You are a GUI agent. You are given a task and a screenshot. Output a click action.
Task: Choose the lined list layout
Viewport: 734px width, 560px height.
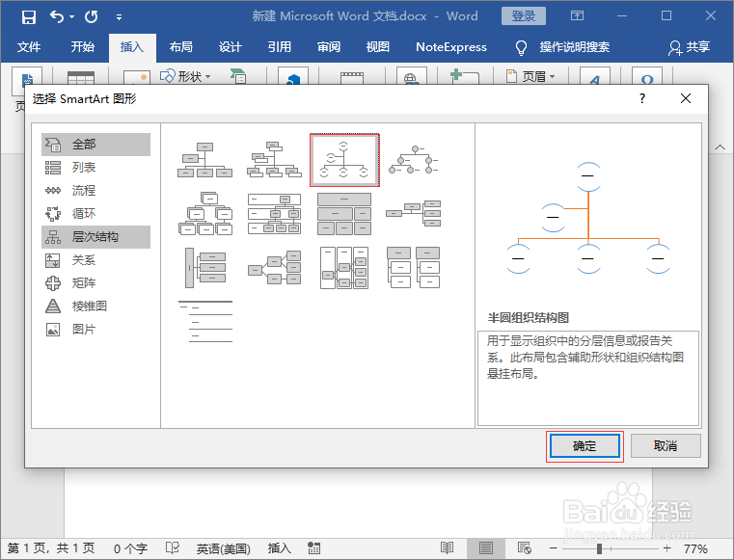tap(205, 321)
